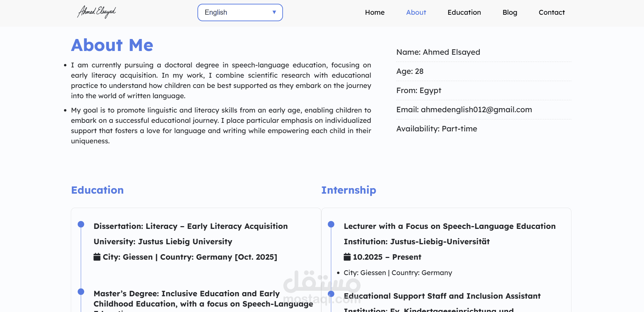This screenshot has width=644, height=312.
Task: Click timeline dot beside Educational Support Staff
Action: (x=331, y=294)
